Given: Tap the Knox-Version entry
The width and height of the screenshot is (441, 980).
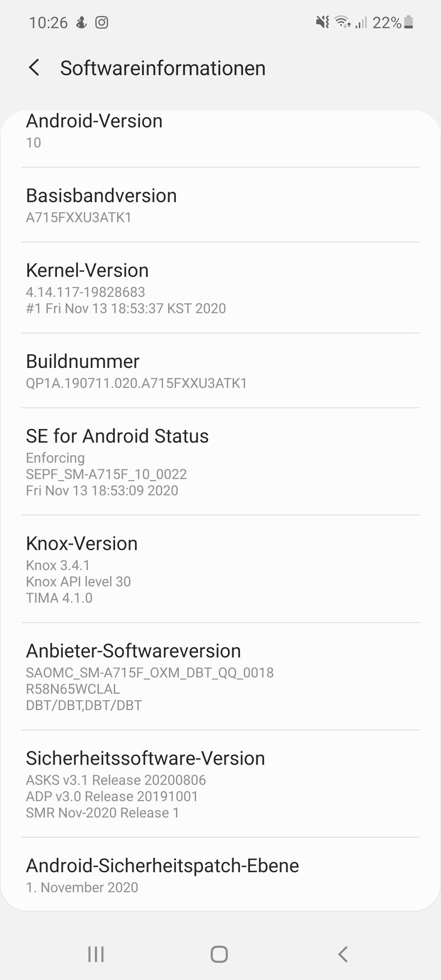Looking at the screenshot, I should (x=220, y=569).
